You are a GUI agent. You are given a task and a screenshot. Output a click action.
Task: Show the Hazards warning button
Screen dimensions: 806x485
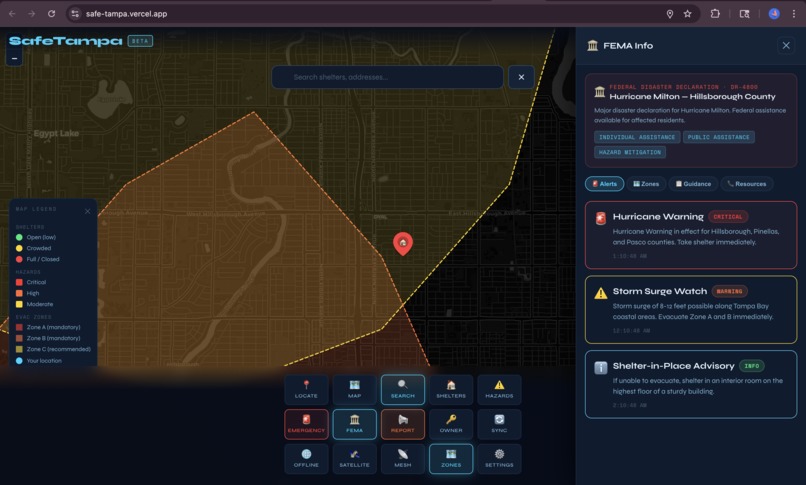coord(499,389)
